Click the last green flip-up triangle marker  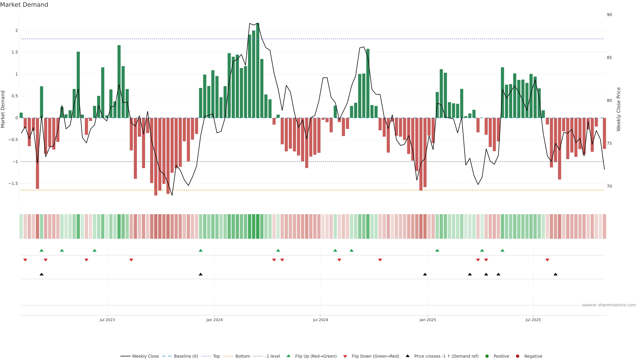502,250
